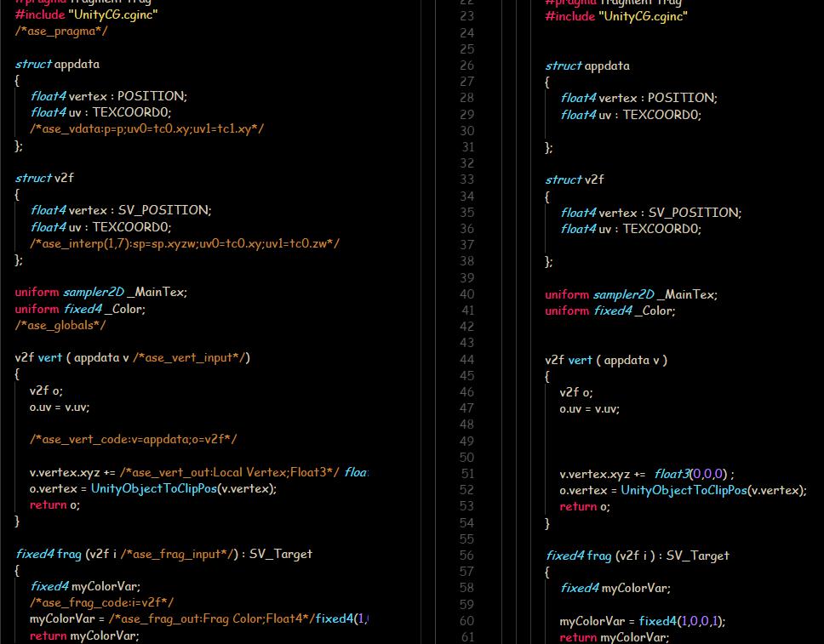Click 'o.uv = v.uv;' in the left pane

[x=60, y=407]
